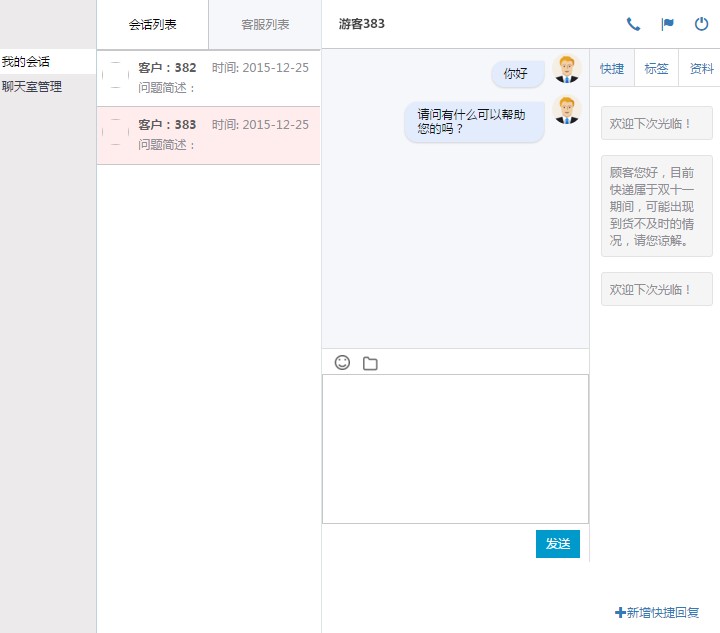Select the 顾客您好，目前快递属于双十一 quick reply
Viewport: 720px width, 633px height.
tap(657, 206)
